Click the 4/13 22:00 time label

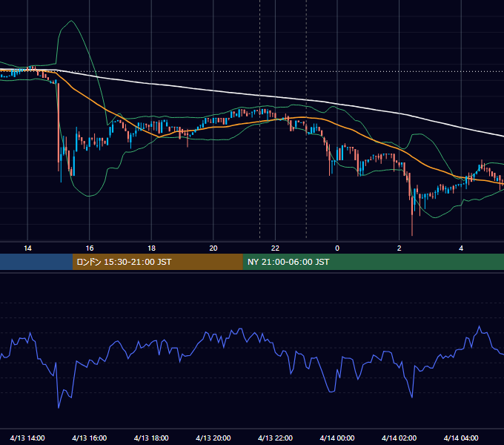pos(275,438)
